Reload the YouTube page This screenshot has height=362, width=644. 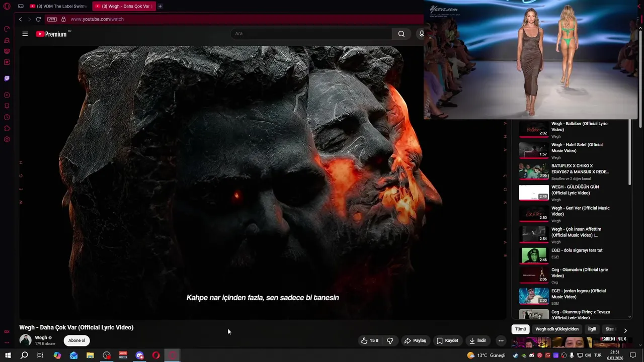point(38,19)
